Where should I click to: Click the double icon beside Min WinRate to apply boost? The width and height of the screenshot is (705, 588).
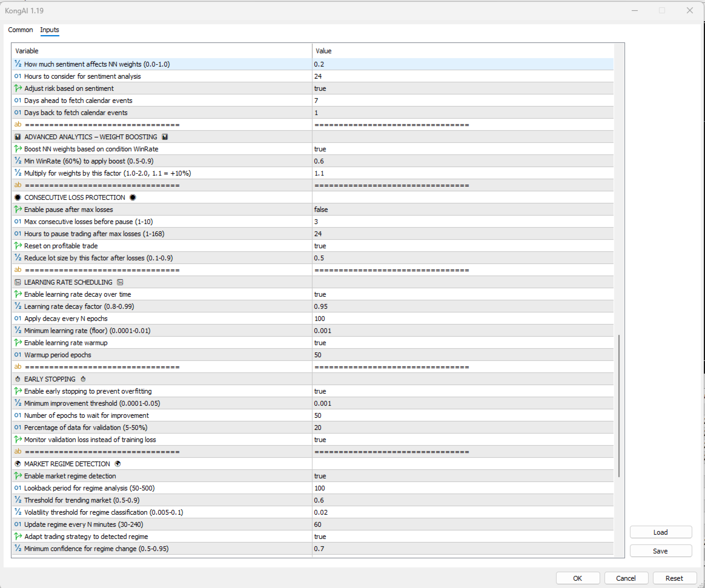pos(18,161)
